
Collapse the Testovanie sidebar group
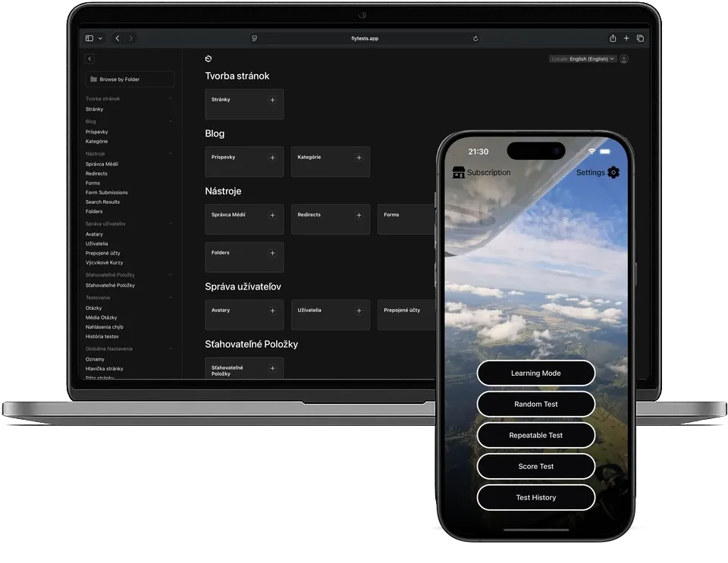[x=170, y=298]
